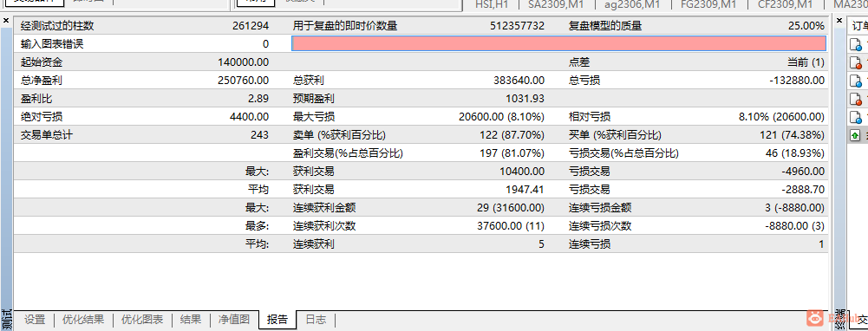
Task: Select the 绝对亏损 label
Action: pyautogui.click(x=42, y=117)
